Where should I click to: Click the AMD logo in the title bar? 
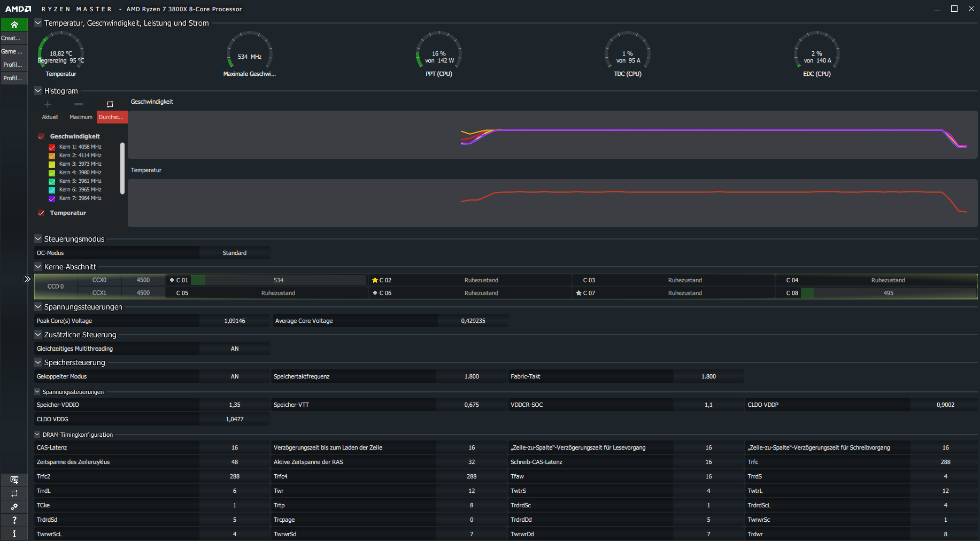18,9
